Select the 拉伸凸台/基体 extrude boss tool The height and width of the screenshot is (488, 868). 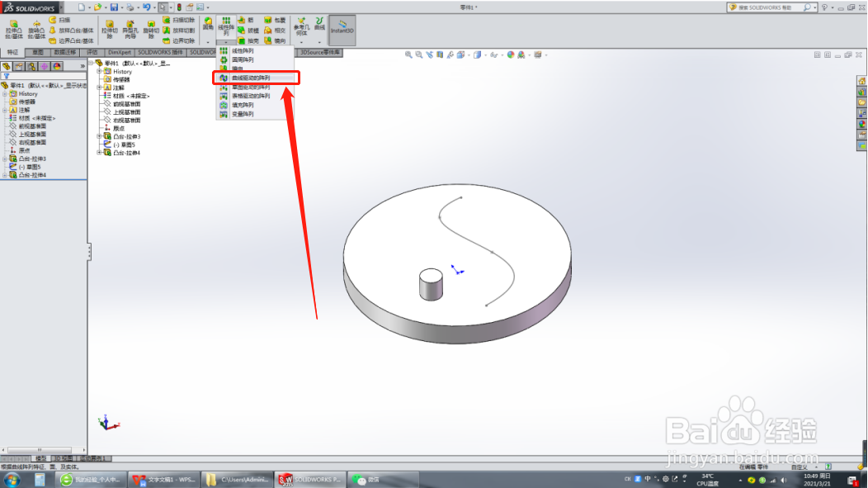[14, 30]
